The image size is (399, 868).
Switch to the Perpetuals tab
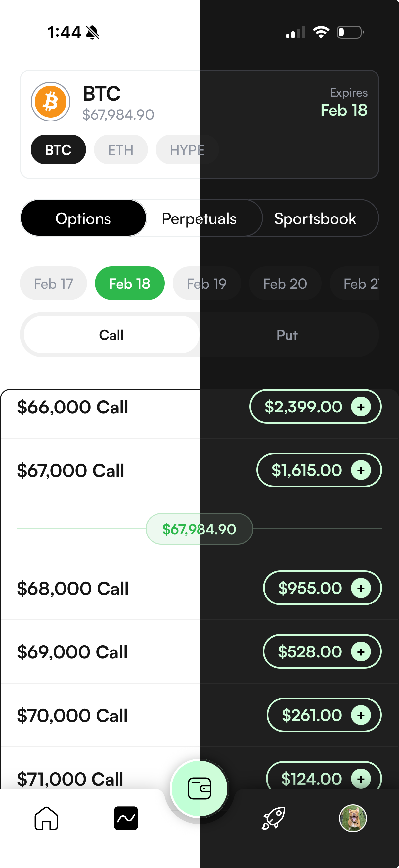point(199,219)
